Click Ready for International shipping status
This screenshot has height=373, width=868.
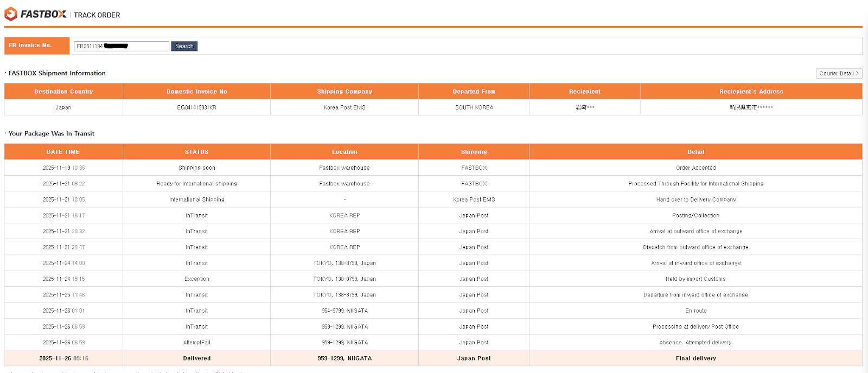pyautogui.click(x=196, y=184)
